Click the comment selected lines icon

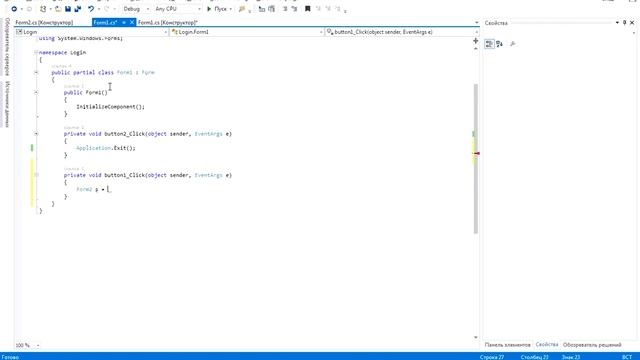262,9
